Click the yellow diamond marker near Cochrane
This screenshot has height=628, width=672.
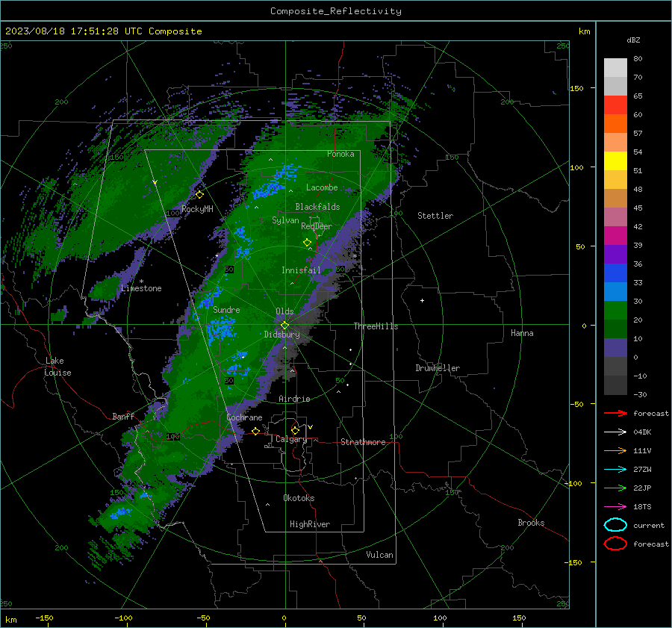coord(255,431)
